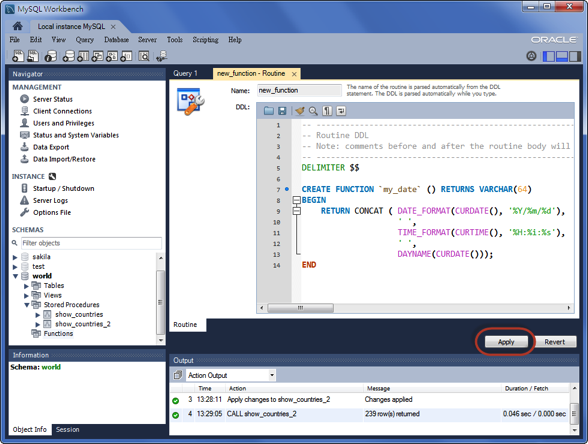Screen dimensions: 588x444
Task: Click the home screen icon
Action: coord(17,26)
